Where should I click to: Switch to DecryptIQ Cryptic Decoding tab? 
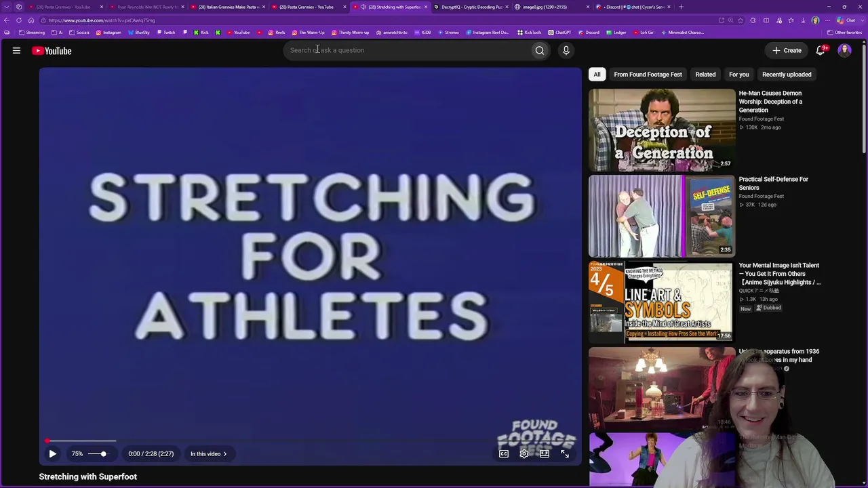click(x=471, y=7)
